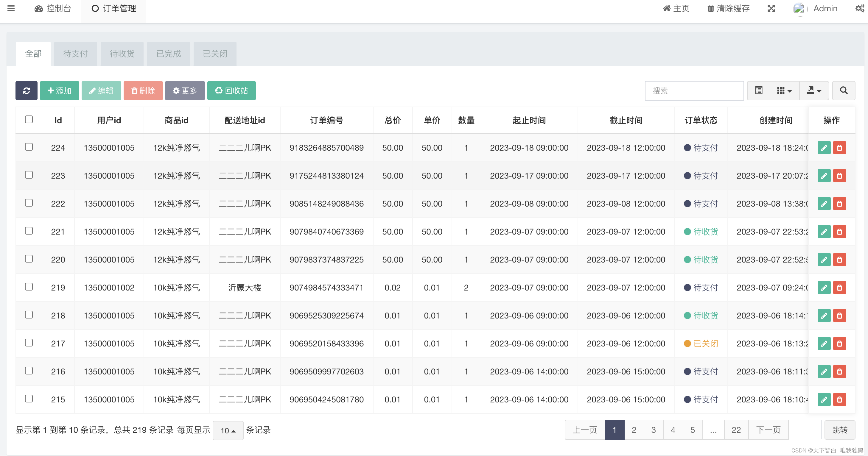This screenshot has height=456, width=868.
Task: Switch to the 待支付 tab
Action: click(75, 54)
